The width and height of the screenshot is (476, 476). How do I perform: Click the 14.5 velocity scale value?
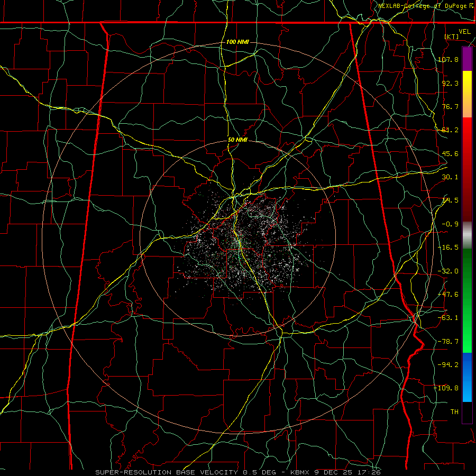(450, 200)
